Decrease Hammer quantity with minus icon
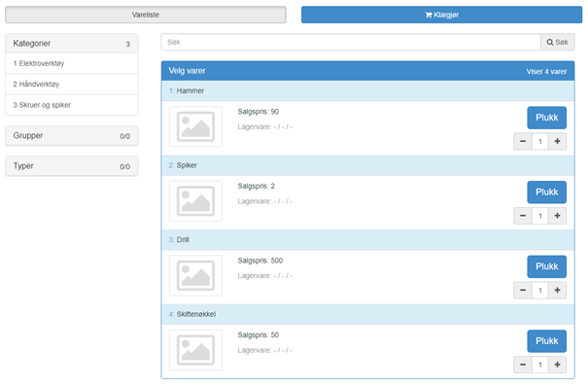 [x=523, y=142]
